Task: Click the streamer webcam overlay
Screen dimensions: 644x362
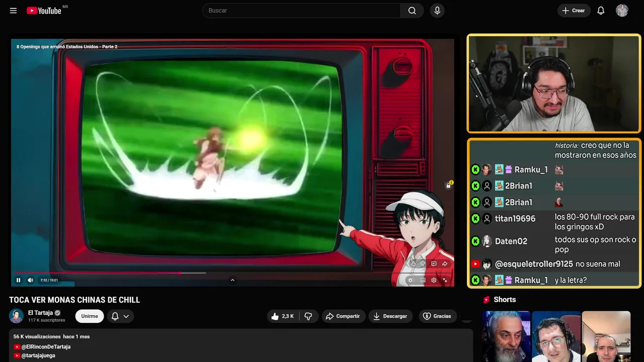Action: pyautogui.click(x=553, y=83)
